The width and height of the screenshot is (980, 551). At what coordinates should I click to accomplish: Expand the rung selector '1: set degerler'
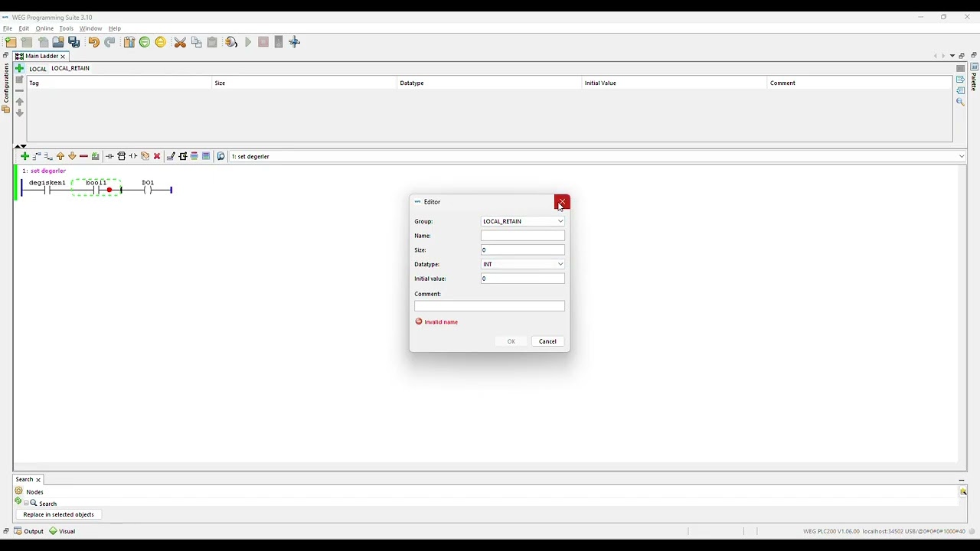click(962, 156)
